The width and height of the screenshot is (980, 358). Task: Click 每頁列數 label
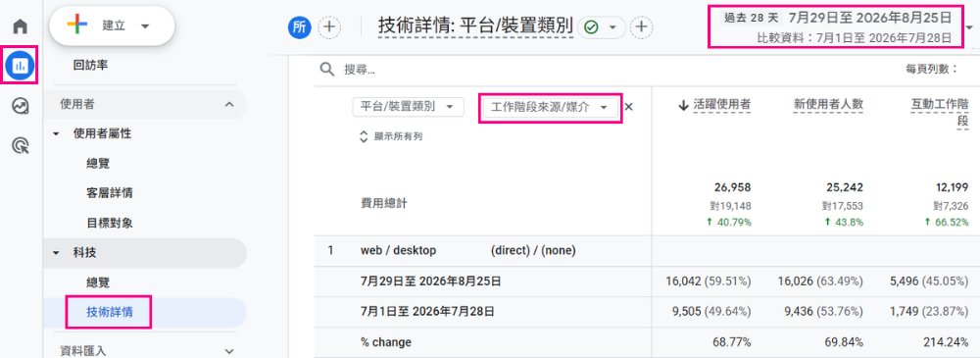point(931,69)
